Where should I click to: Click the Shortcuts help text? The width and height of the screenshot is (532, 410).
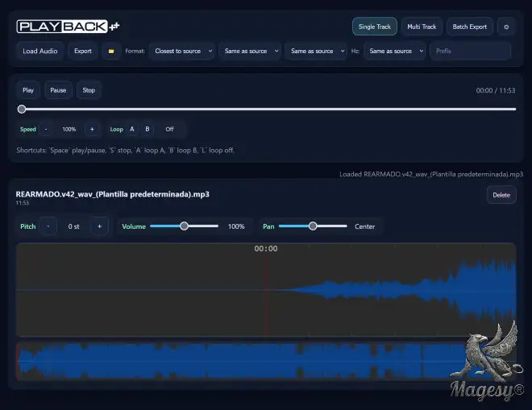coord(125,151)
